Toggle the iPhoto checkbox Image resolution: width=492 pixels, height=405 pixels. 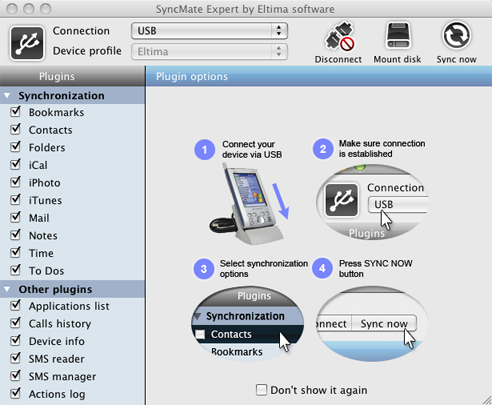coord(15,182)
